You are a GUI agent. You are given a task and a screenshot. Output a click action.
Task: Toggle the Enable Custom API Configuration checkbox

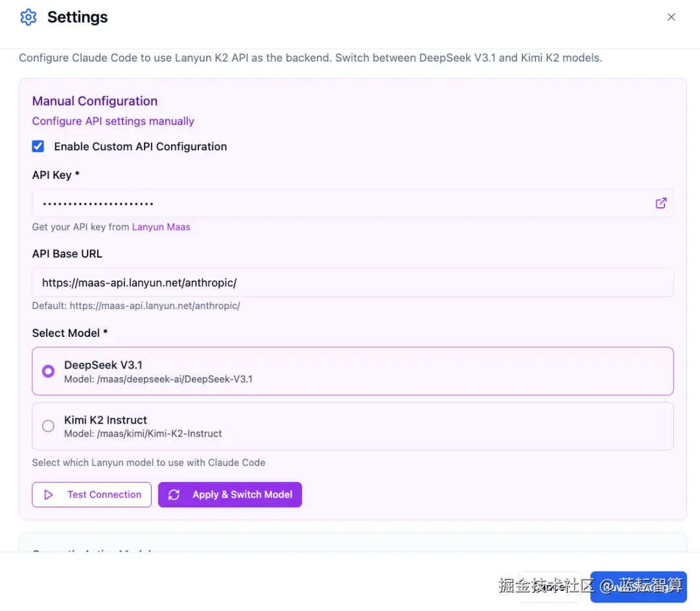(38, 146)
